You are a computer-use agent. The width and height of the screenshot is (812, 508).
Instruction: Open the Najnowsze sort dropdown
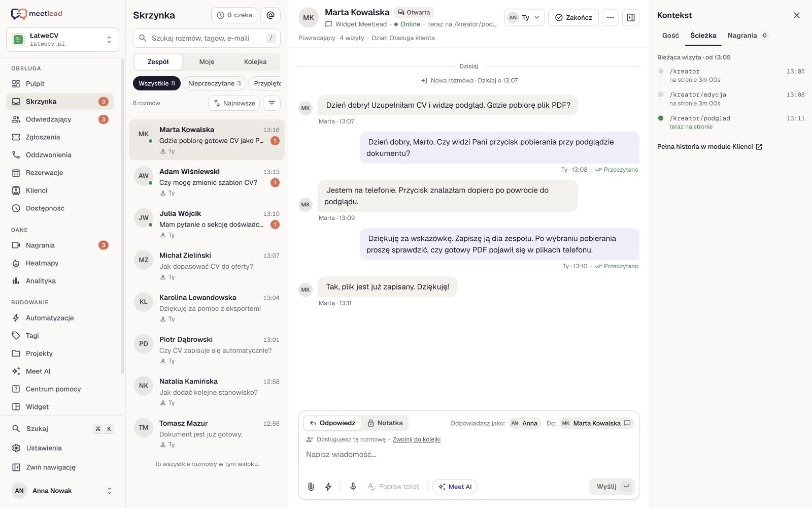click(x=234, y=103)
